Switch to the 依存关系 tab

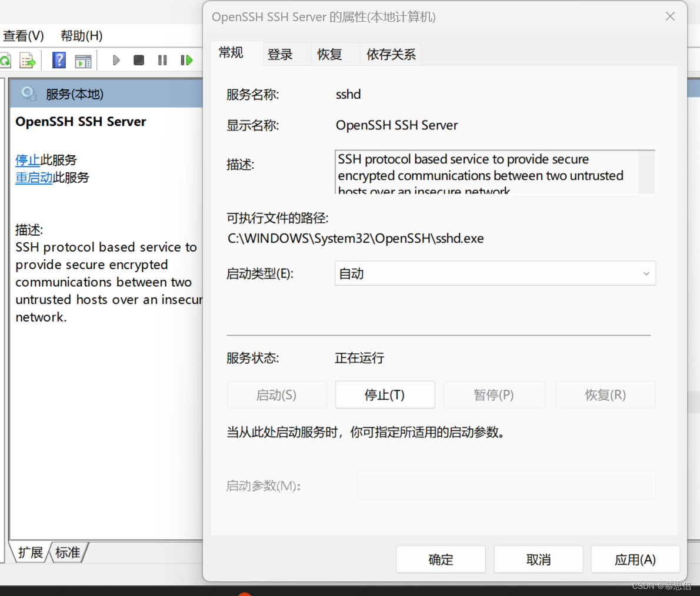(x=391, y=55)
